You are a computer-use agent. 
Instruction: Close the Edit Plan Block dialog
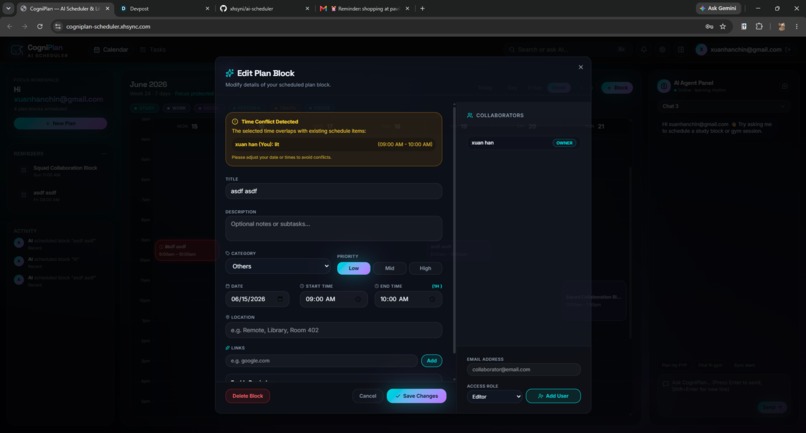(x=581, y=67)
